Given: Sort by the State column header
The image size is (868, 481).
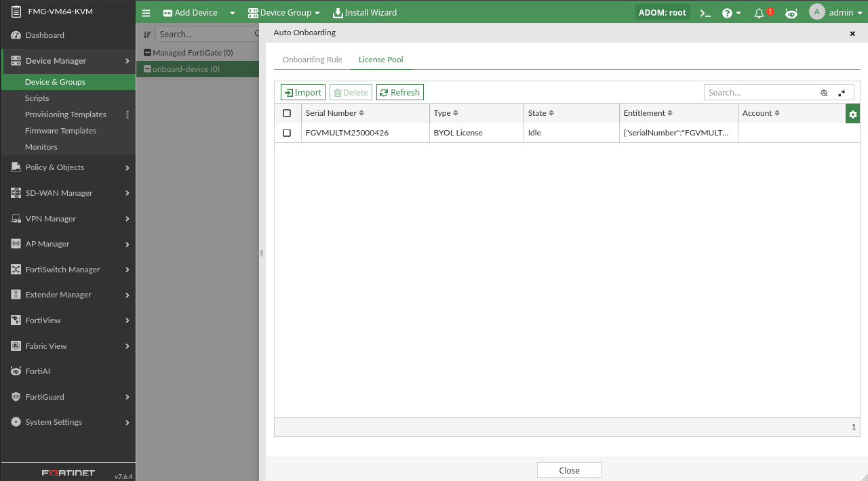Looking at the screenshot, I should 540,113.
